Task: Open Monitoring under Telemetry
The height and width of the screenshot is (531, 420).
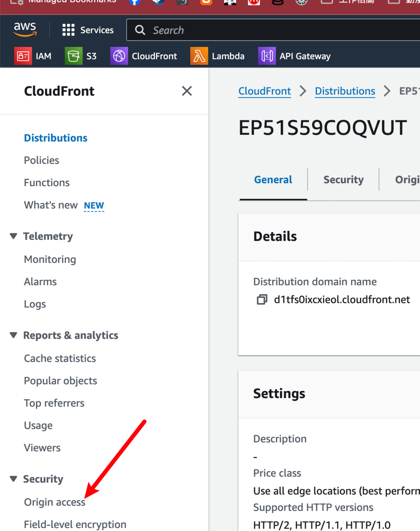Action: pyautogui.click(x=50, y=260)
